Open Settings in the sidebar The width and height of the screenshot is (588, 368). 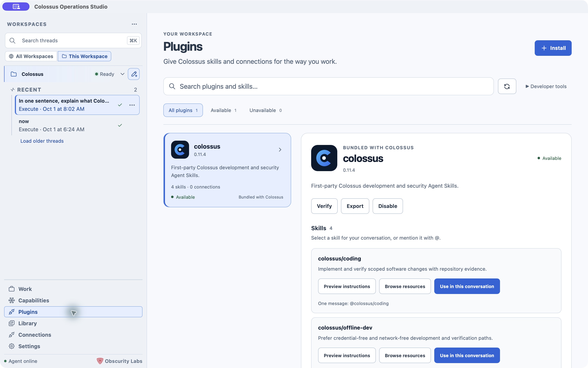[73, 346]
